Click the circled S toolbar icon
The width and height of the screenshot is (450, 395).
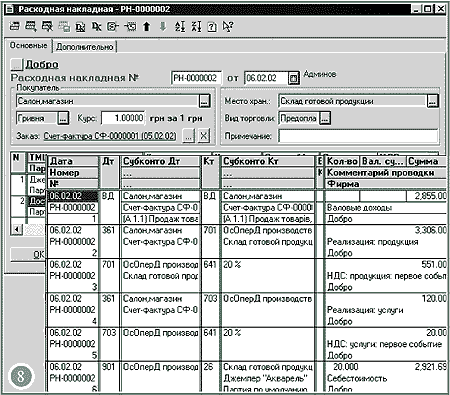(x=112, y=26)
